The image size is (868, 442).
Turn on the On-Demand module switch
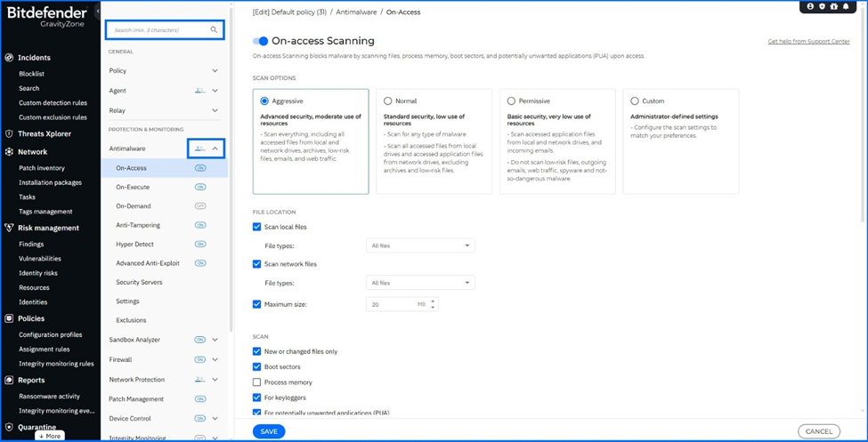(x=200, y=205)
